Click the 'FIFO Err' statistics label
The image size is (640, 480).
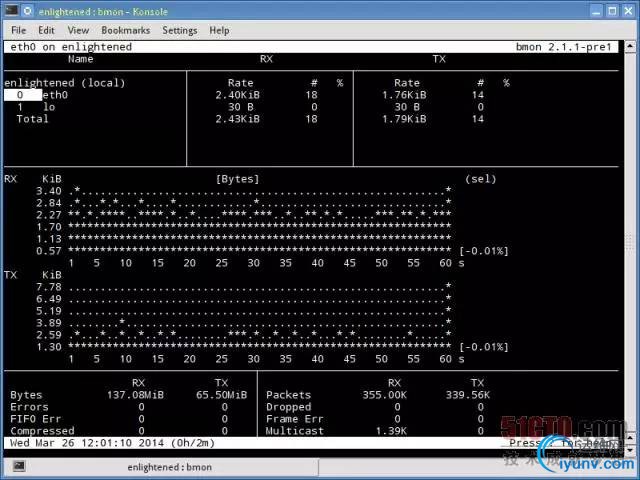click(36, 419)
